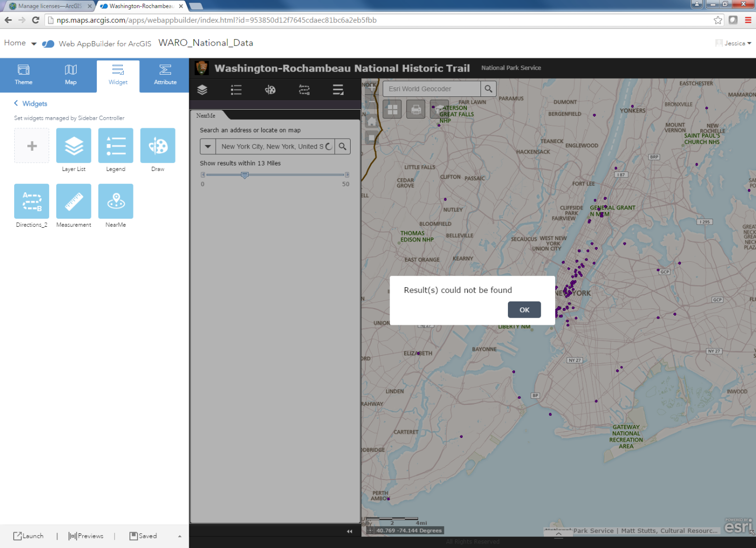Open the more widgets menu icon in sidebar

(338, 90)
